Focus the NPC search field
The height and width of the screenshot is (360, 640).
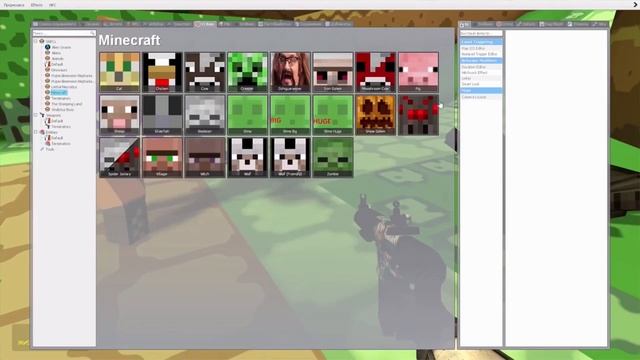click(64, 33)
